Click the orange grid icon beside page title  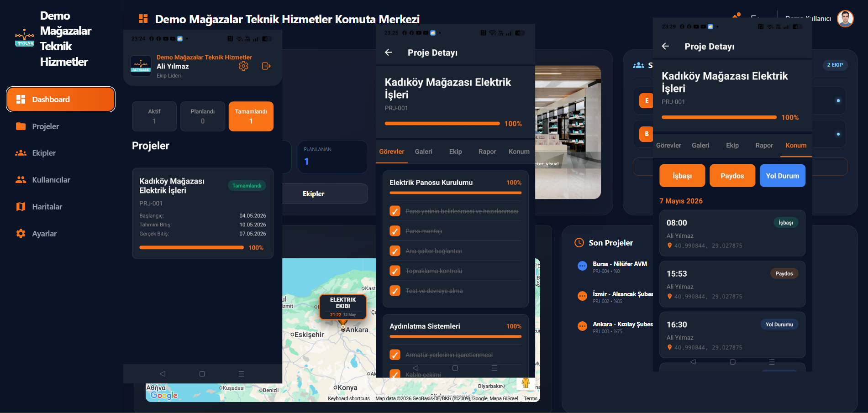tap(143, 19)
